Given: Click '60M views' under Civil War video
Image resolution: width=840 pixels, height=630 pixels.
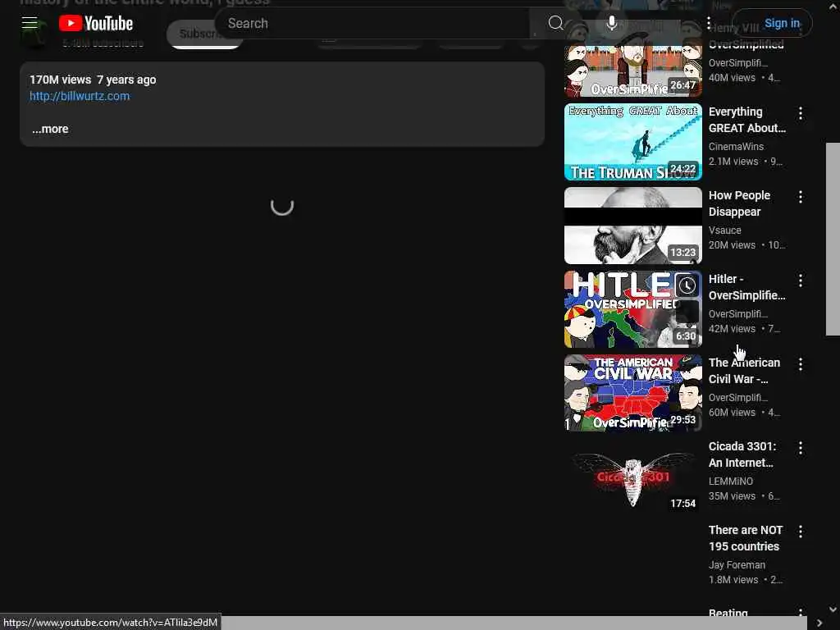Looking at the screenshot, I should [x=732, y=413].
